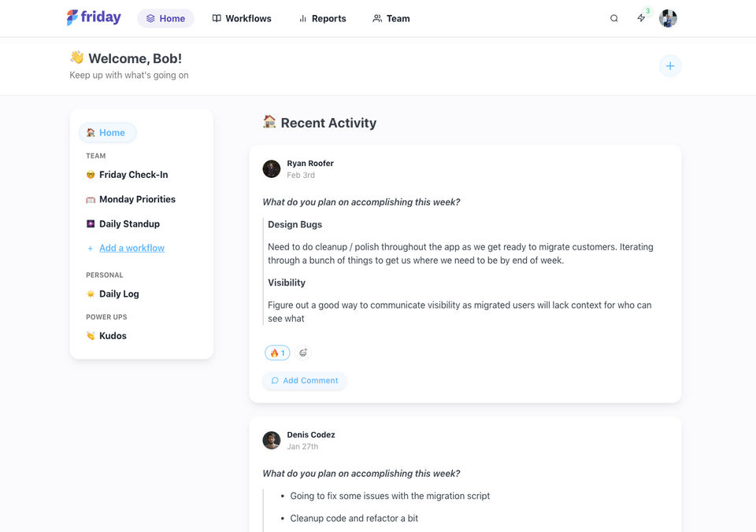The height and width of the screenshot is (532, 756).
Task: Click the Recent Activity heading
Action: [x=328, y=123]
